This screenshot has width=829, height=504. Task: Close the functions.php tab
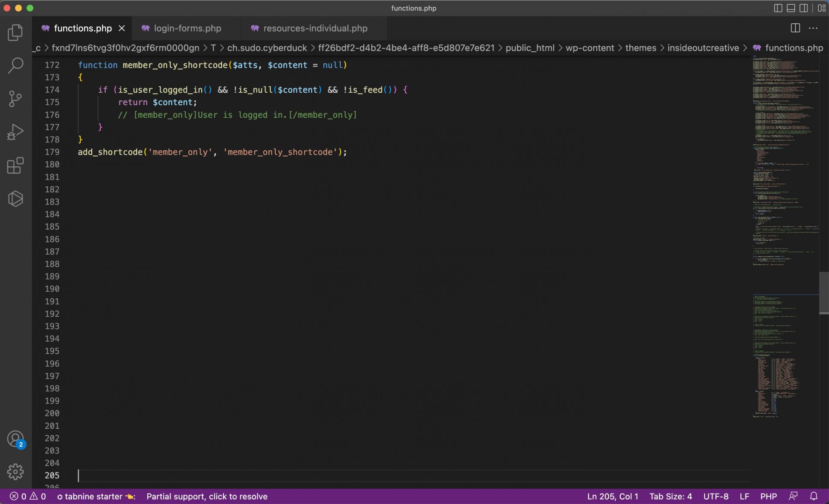click(122, 28)
